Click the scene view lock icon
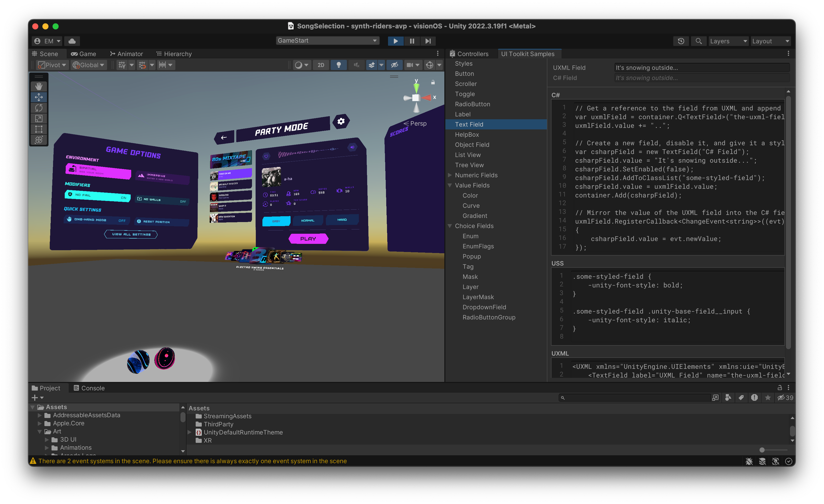The image size is (824, 504). (433, 82)
